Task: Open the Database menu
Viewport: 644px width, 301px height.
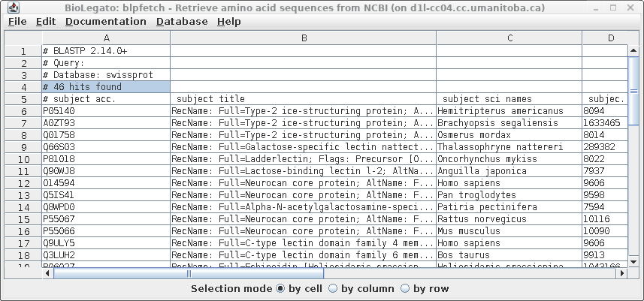Action: [182, 22]
